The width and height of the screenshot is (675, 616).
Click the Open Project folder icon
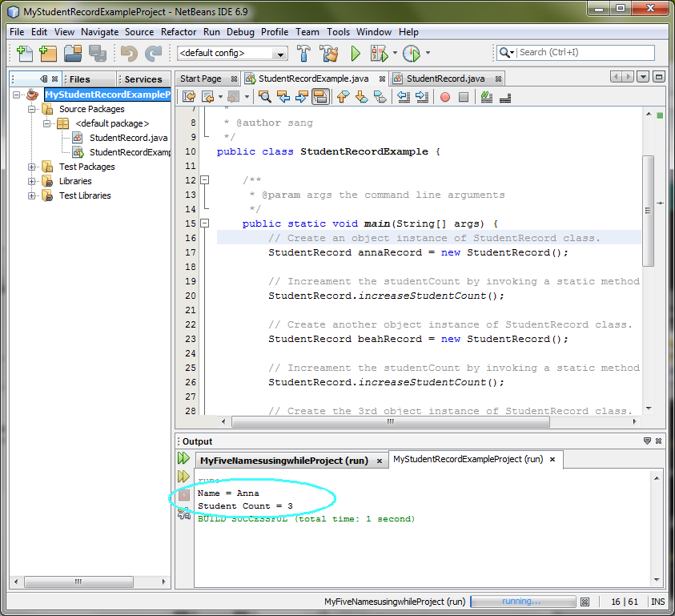pyautogui.click(x=73, y=54)
